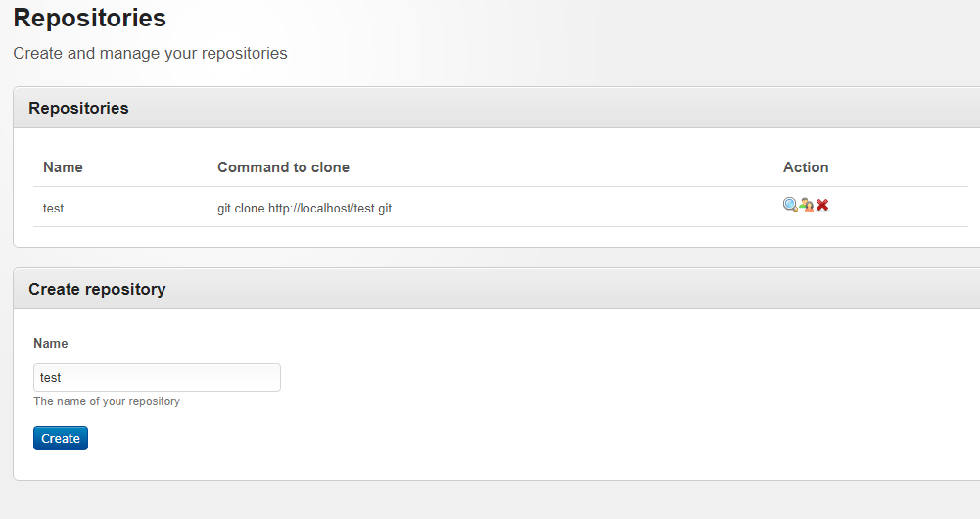Click the 'git clone' words in command
The image size is (980, 519).
[x=241, y=209]
